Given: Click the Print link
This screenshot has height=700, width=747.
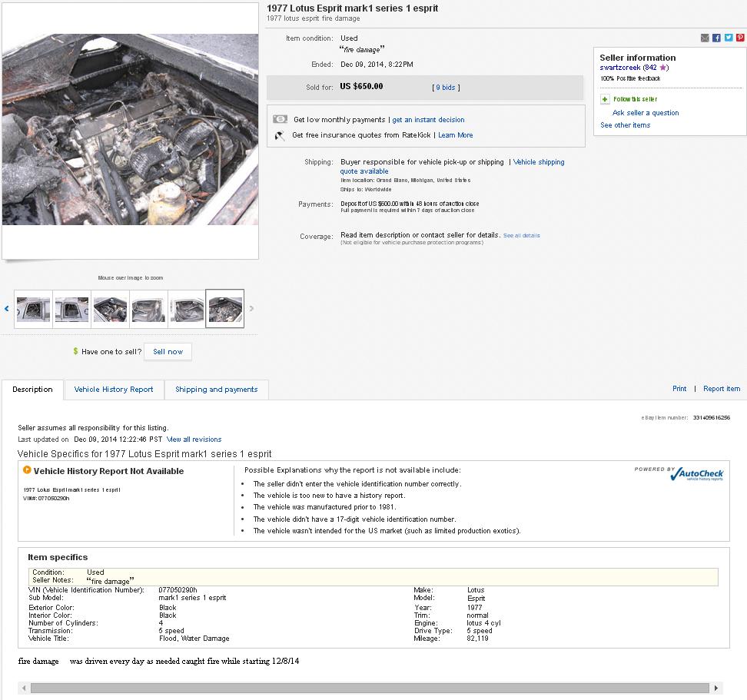Looking at the screenshot, I should click(679, 389).
